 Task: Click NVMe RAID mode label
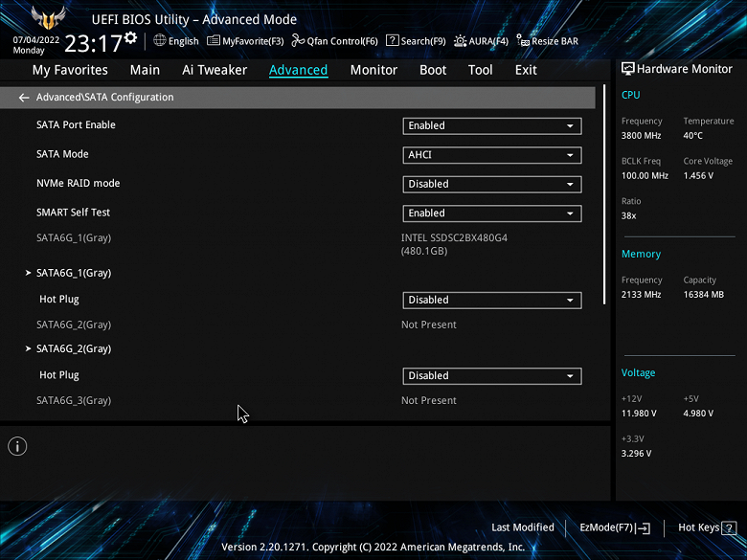click(79, 184)
